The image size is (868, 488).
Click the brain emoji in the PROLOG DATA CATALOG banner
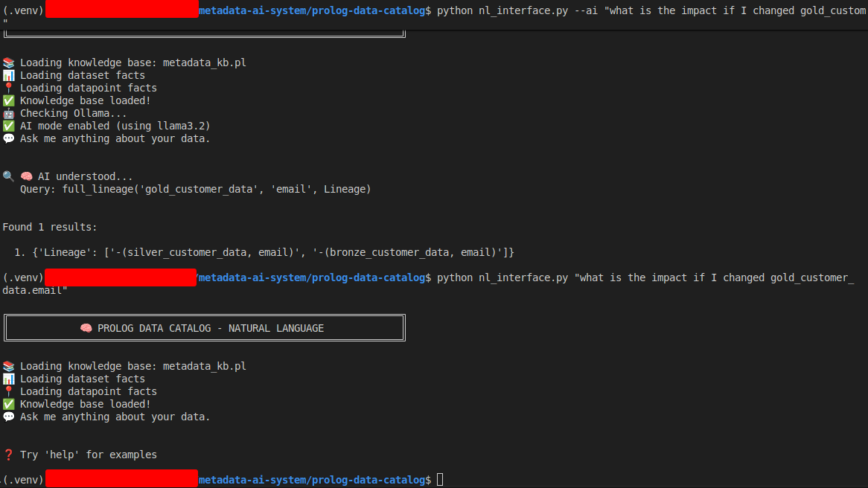coord(86,327)
